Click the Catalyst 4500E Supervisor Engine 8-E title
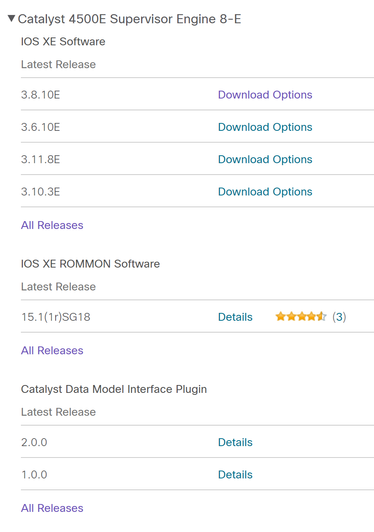 (x=129, y=19)
